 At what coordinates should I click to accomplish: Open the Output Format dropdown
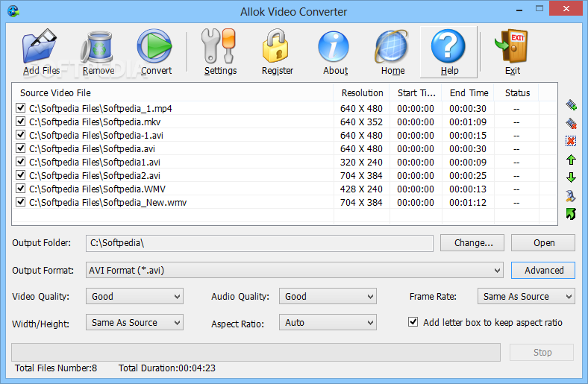pos(295,270)
